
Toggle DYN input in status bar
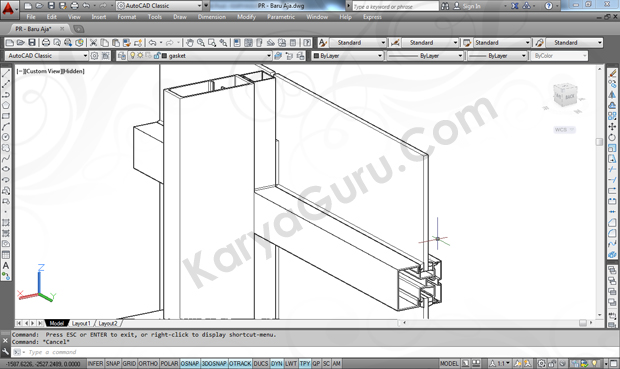276,363
